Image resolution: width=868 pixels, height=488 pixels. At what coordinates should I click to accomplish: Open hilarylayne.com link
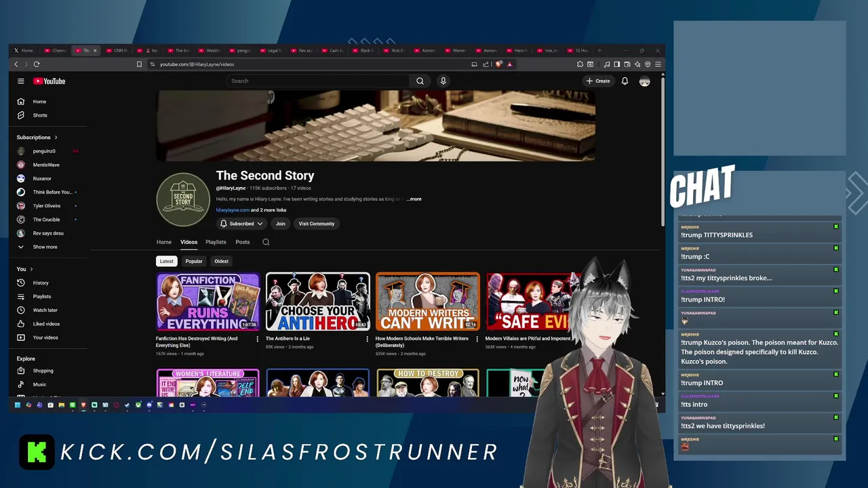click(233, 210)
